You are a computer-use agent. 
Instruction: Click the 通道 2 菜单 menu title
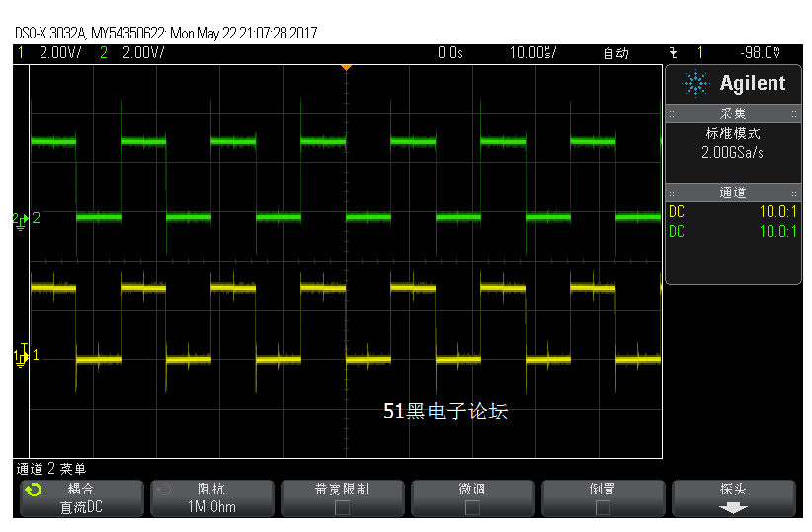(50, 469)
